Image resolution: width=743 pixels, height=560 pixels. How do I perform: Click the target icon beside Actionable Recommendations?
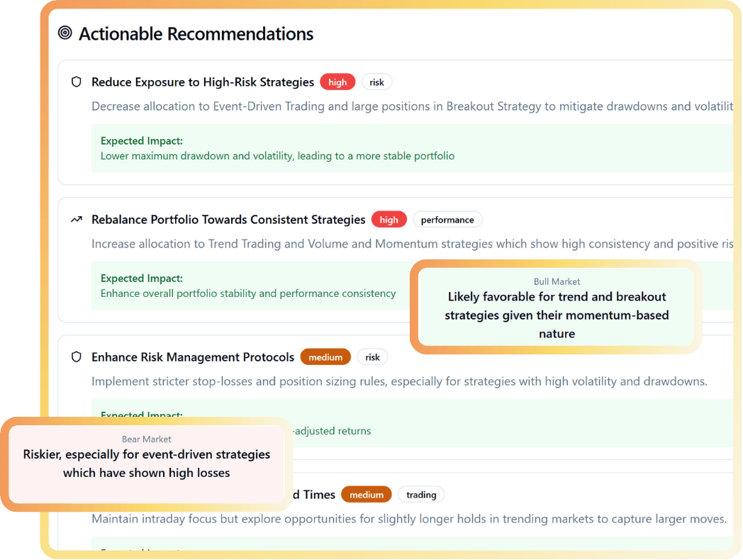pos(65,33)
